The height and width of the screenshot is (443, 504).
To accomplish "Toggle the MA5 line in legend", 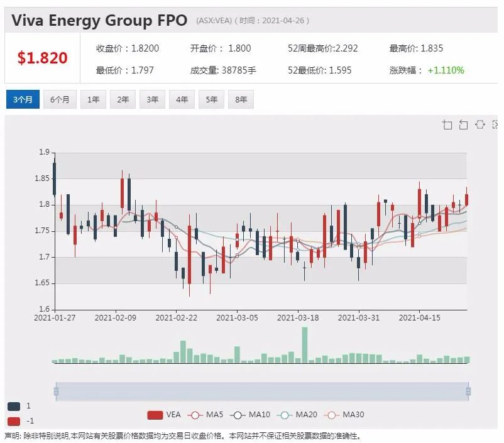I will click(205, 415).
